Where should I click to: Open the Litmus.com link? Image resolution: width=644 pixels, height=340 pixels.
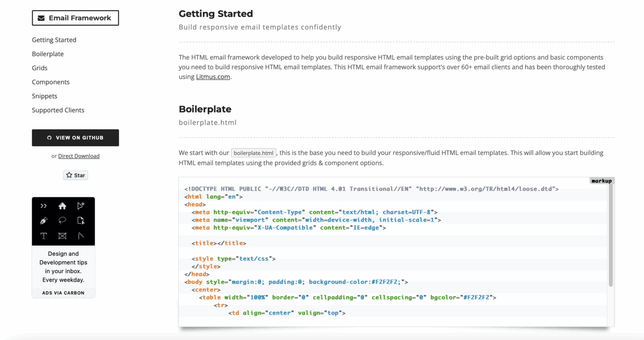pos(213,76)
